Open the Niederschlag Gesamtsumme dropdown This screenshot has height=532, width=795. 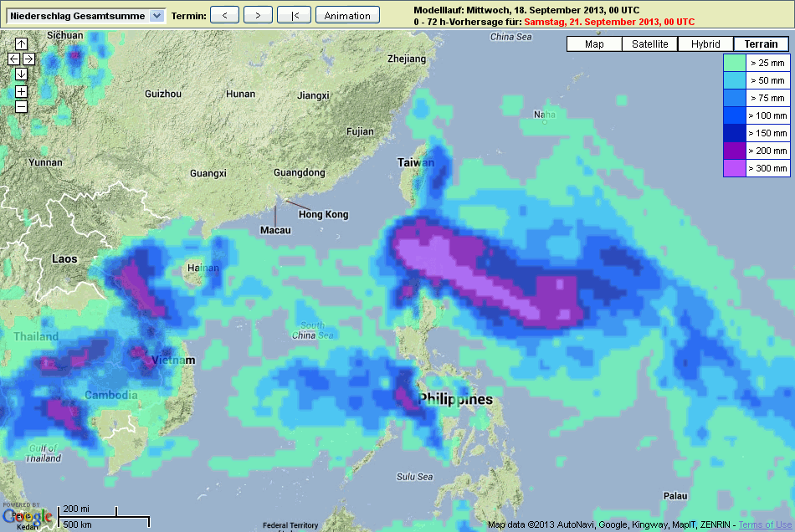pos(85,16)
